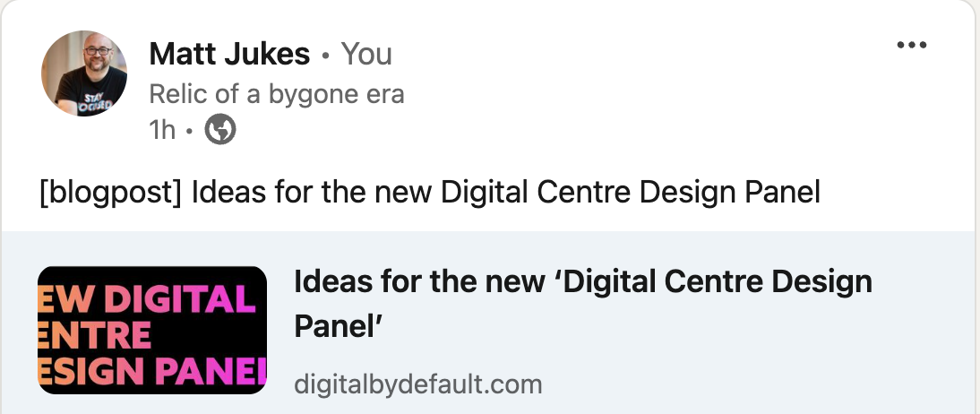Viewport: 980px width, 414px height.
Task: Open the Digital Centre Design Panel thumbnail
Action: [x=152, y=330]
